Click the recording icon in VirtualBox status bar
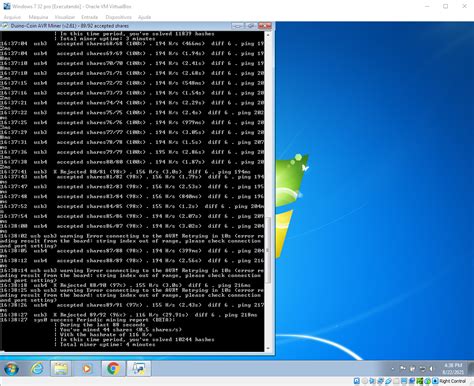The height and width of the screenshot is (386, 474). click(412, 381)
